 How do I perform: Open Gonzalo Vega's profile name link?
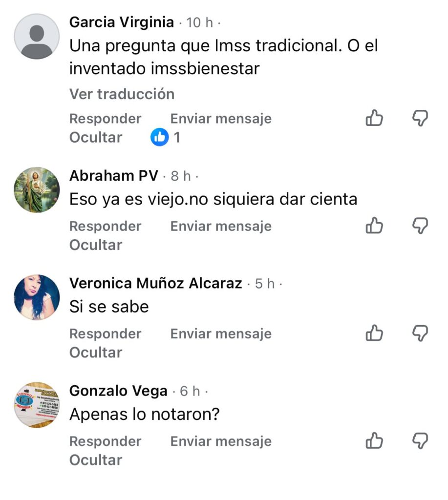[x=118, y=391]
